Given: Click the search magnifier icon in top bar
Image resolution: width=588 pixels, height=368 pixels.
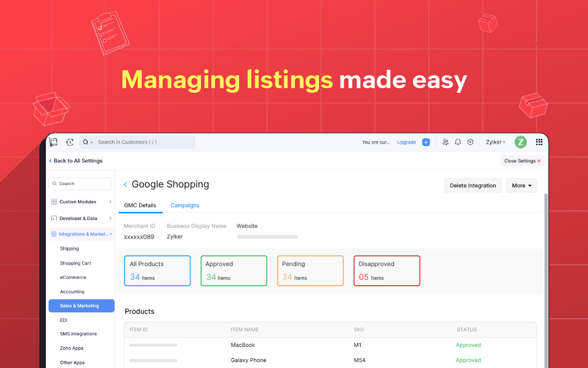Looking at the screenshot, I should (x=85, y=142).
